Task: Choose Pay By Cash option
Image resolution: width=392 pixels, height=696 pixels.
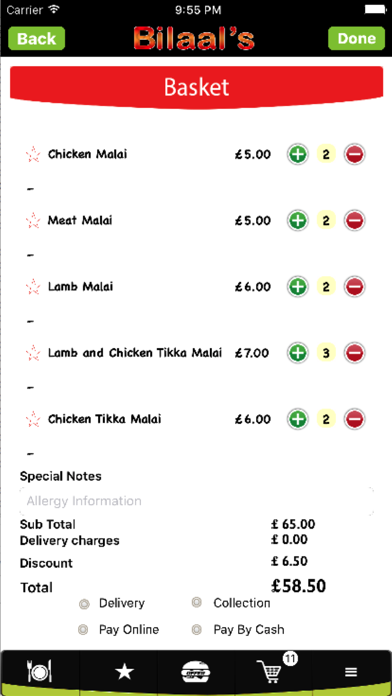Action: 197,629
